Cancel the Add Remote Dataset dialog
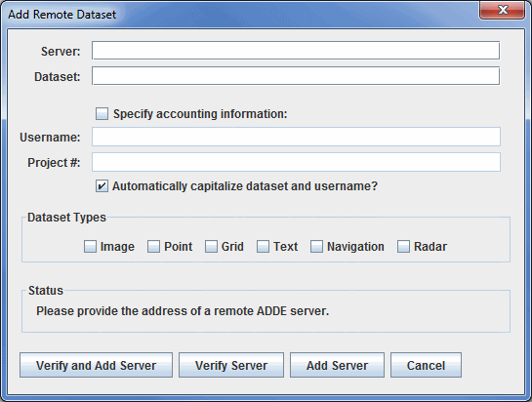The width and height of the screenshot is (532, 402). (426, 365)
